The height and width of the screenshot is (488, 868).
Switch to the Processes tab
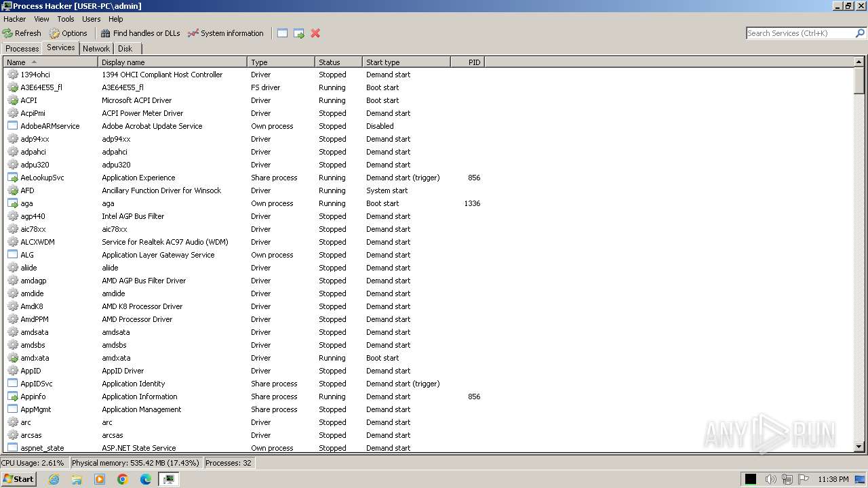point(22,49)
